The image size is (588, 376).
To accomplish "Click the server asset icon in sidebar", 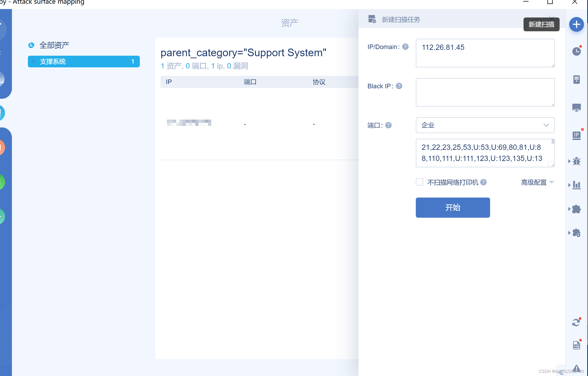I will pos(576,79).
